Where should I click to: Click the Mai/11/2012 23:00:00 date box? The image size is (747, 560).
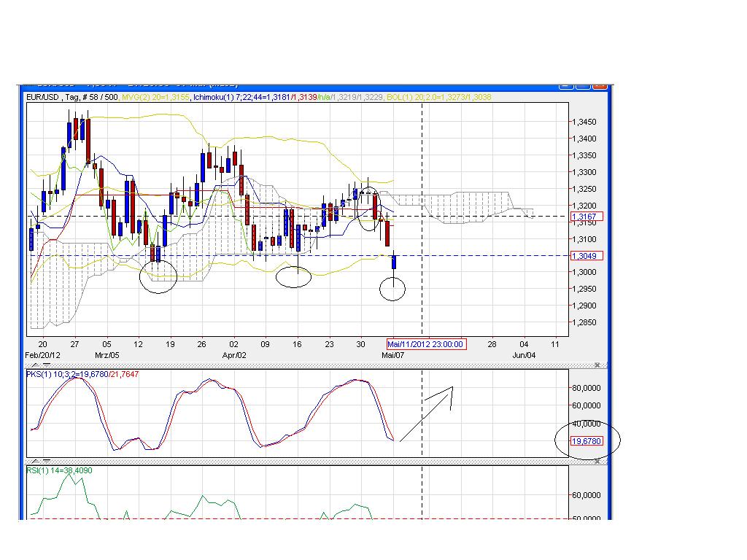tap(426, 343)
